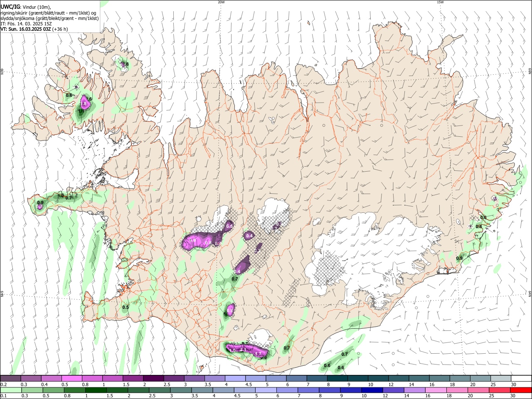
Task: Click the '1.0' value on Snæfellsnes peninsula
Action: point(61,196)
